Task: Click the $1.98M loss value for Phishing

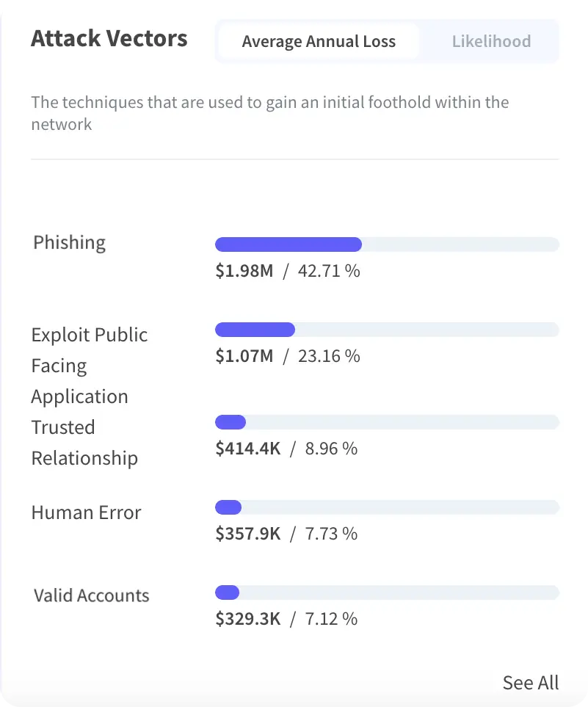Action: tap(244, 270)
